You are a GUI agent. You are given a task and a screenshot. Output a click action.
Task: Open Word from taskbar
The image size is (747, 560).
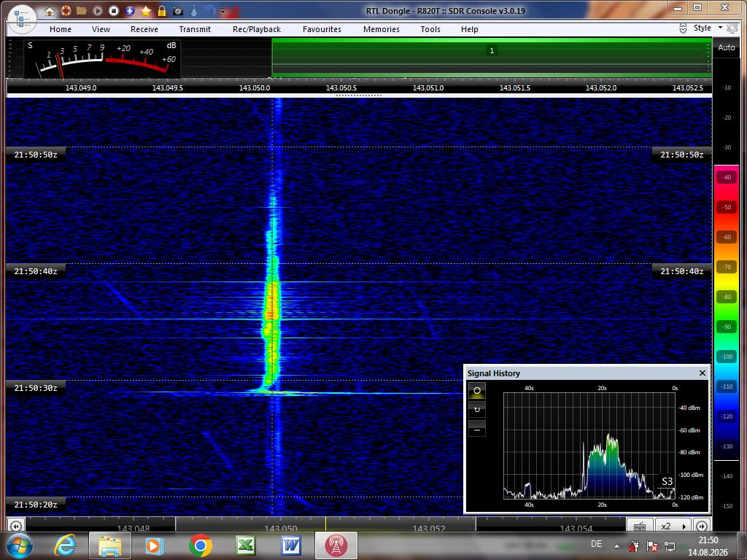[x=290, y=545]
